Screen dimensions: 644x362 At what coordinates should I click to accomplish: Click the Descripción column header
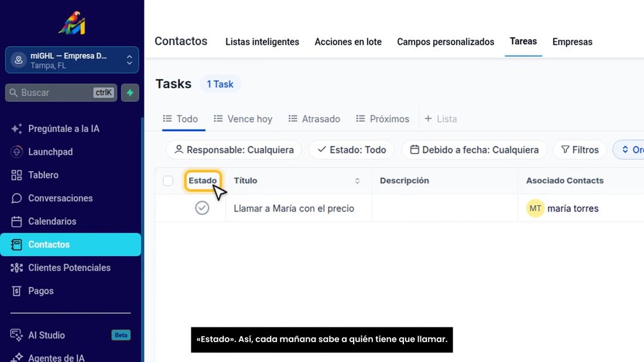404,181
